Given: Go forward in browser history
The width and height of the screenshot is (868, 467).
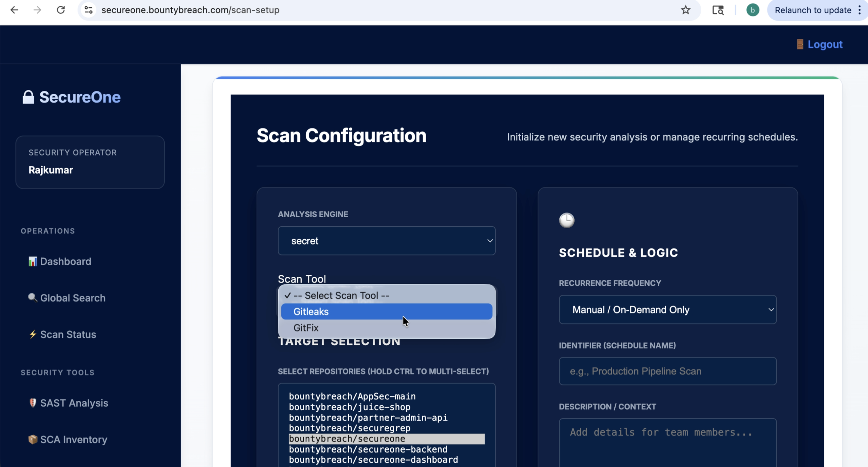Looking at the screenshot, I should click(x=37, y=10).
